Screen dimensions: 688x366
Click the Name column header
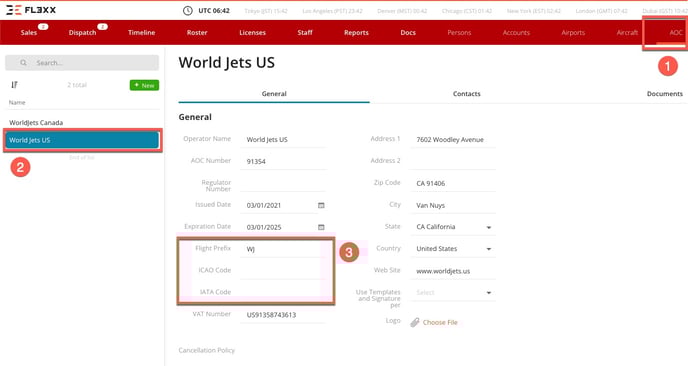click(17, 102)
